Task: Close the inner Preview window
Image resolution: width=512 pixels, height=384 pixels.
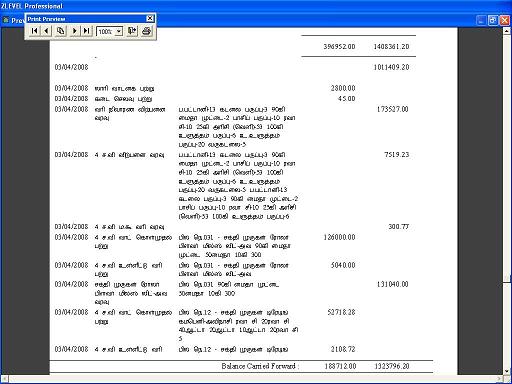Action: [504, 20]
